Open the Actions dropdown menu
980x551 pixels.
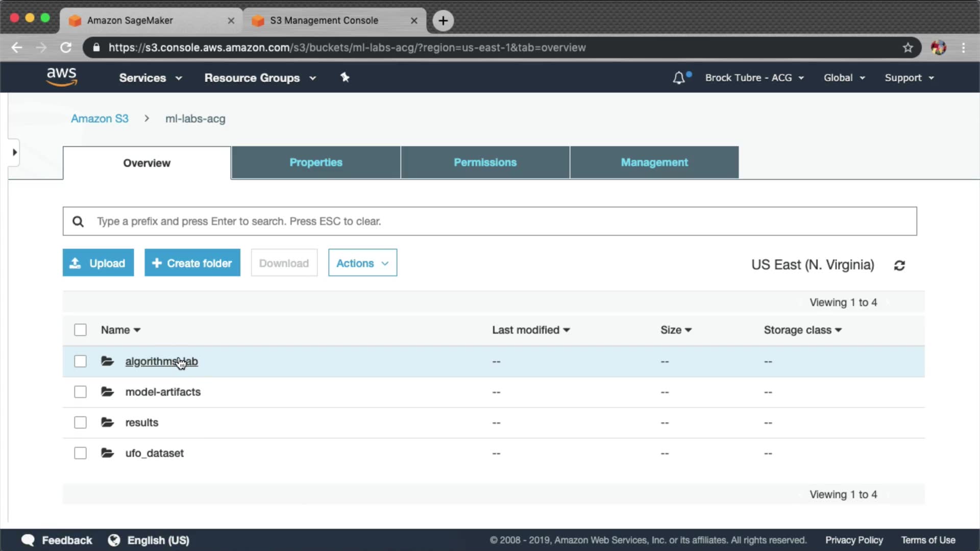362,263
